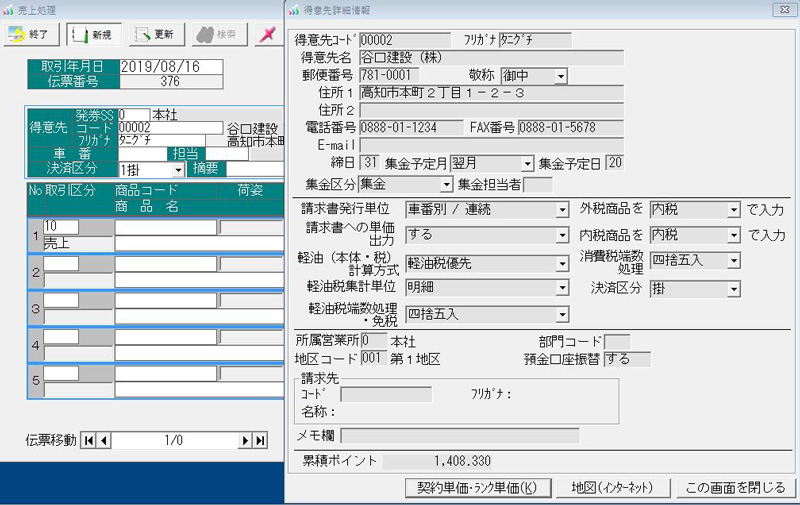Expand the 請求書発行単位 dropdown
The height and width of the screenshot is (505, 800).
pyautogui.click(x=563, y=210)
